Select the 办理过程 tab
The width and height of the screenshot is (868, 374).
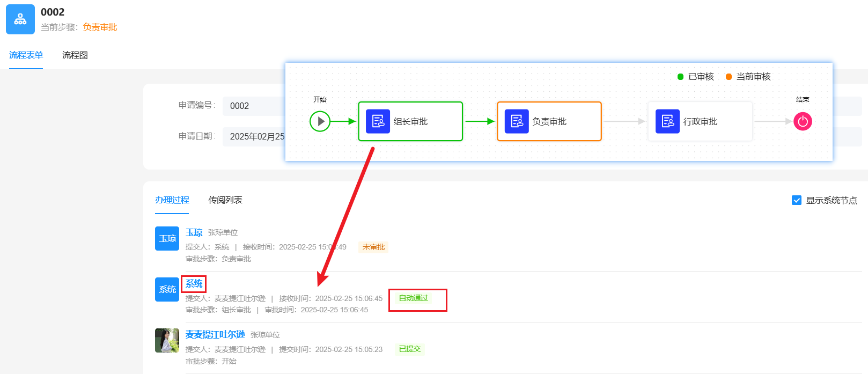pos(172,200)
